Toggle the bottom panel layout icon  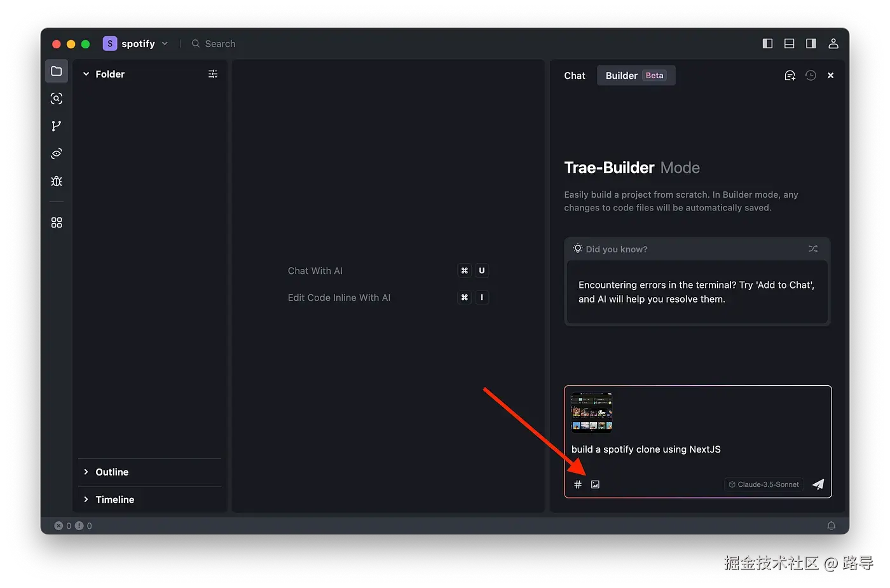[x=789, y=43]
